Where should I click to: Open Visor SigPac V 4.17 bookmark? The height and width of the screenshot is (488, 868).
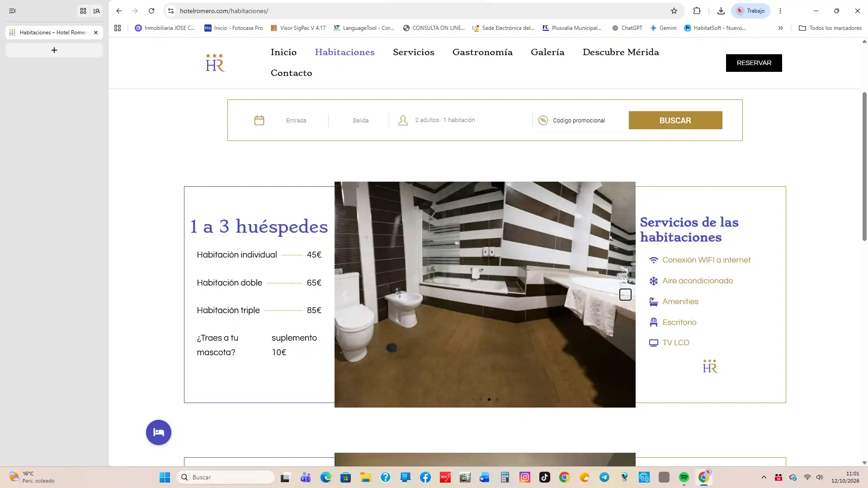click(x=298, y=28)
